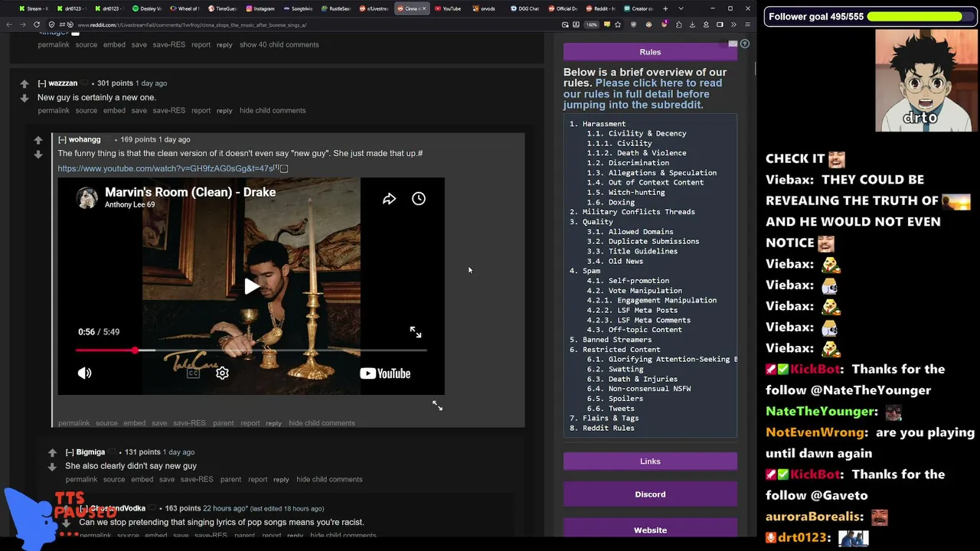Click the purple Rules header
The image size is (980, 551).
tap(650, 52)
